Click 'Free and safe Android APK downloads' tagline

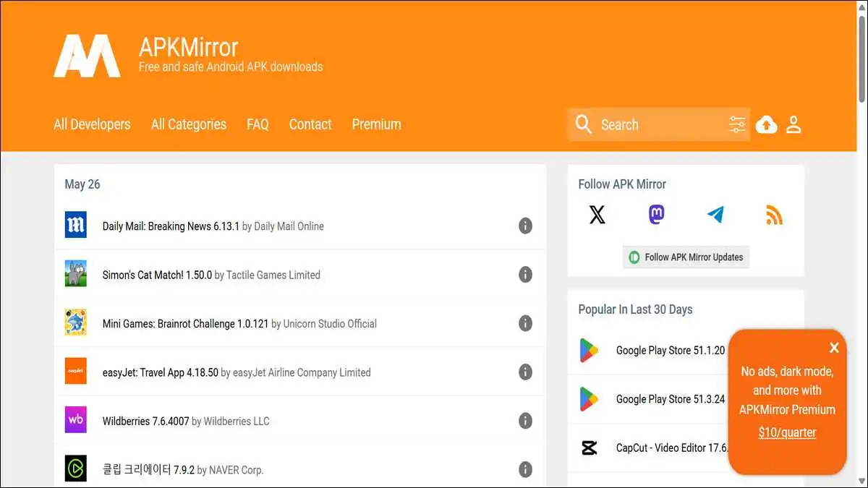231,67
